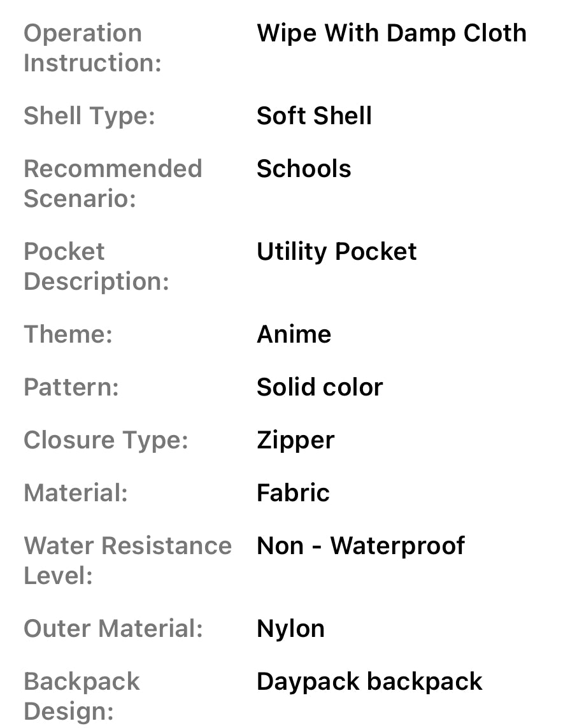570x728 pixels.
Task: Select the "Schools" scenario value
Action: 304,169
